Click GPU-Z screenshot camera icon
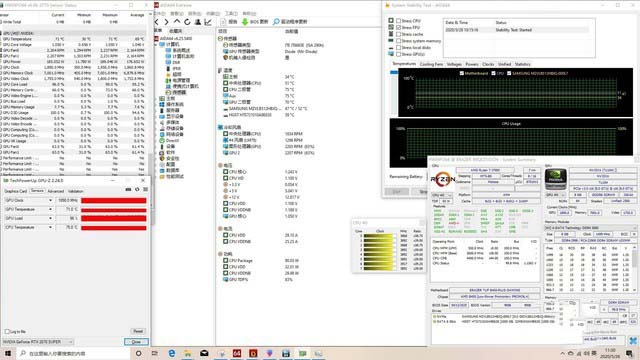The image size is (640, 360). (x=128, y=189)
